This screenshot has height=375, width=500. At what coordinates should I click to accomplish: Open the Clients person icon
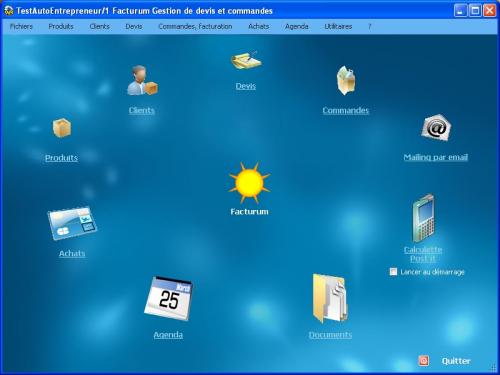[x=142, y=81]
